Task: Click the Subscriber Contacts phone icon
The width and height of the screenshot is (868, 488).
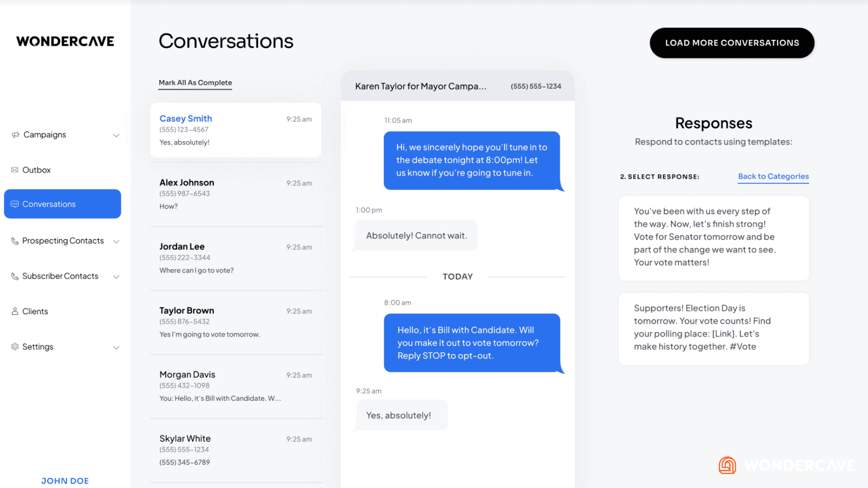Action: [15, 276]
